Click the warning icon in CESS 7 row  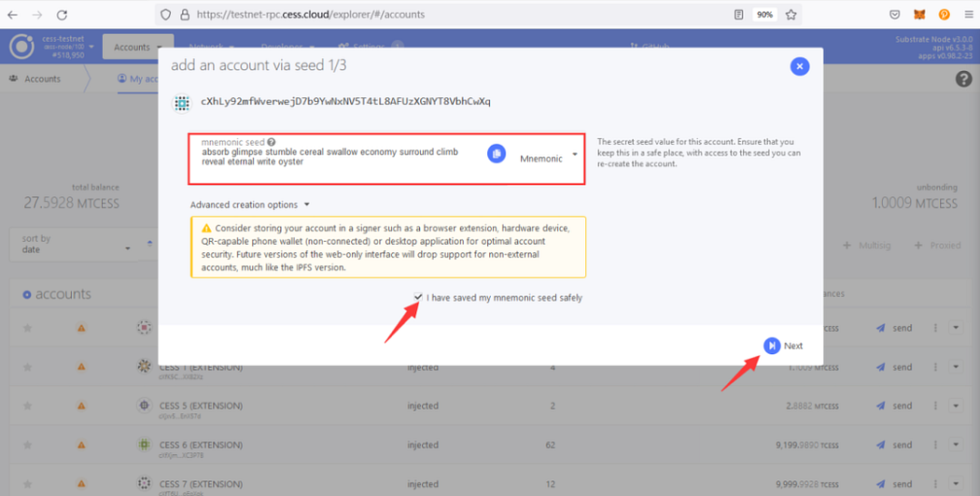(81, 484)
